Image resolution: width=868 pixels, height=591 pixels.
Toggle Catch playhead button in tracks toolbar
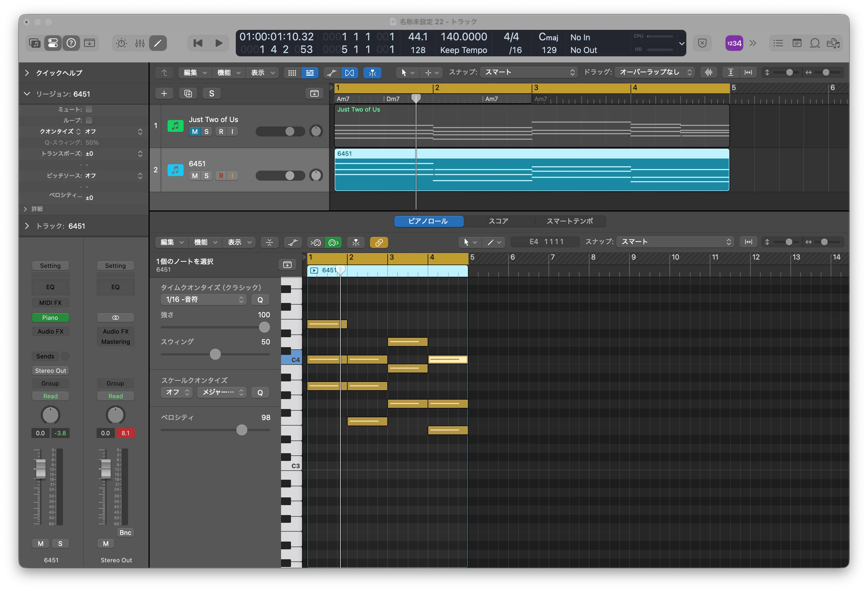pos(373,73)
